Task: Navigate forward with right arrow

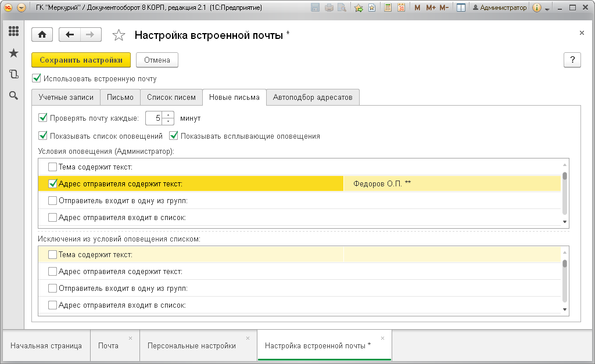Action: [90, 35]
